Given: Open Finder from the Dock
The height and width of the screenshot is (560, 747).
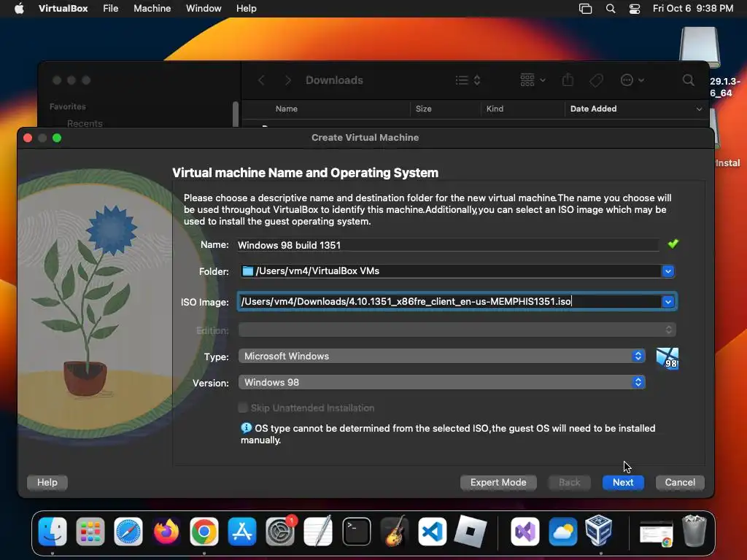Looking at the screenshot, I should pos(53,532).
